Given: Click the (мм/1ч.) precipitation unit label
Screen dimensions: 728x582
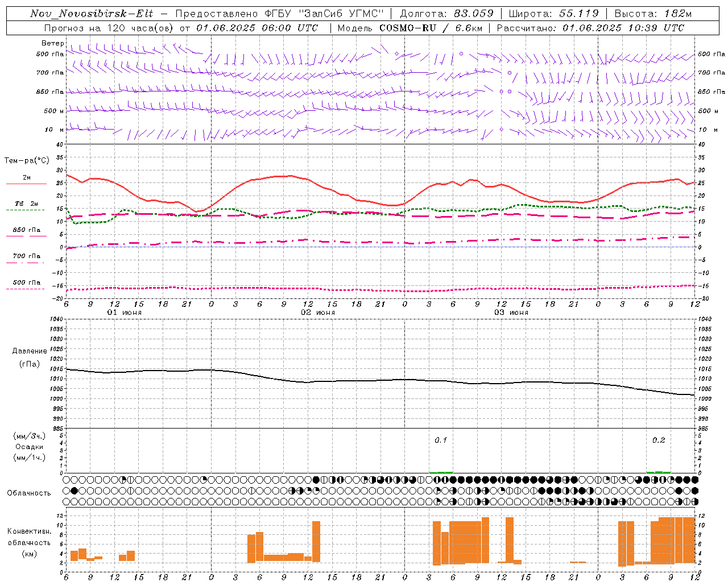Looking at the screenshot, I should (30, 458).
